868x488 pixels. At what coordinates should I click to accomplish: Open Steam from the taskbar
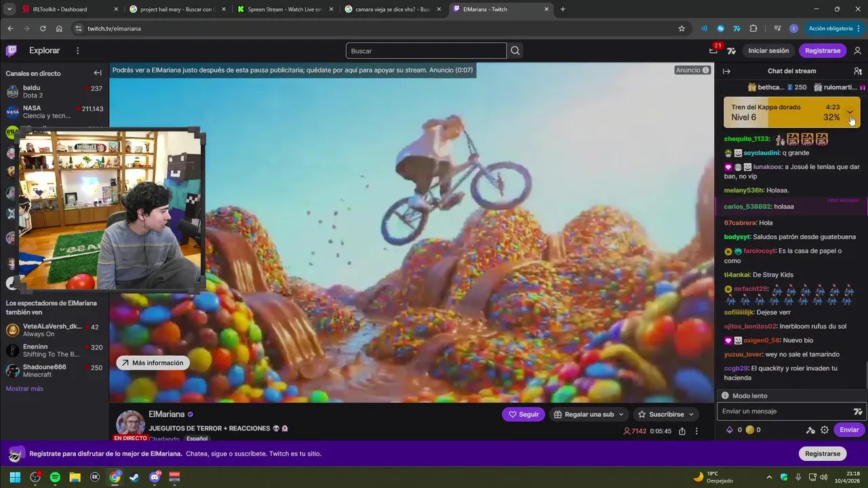coord(134,477)
